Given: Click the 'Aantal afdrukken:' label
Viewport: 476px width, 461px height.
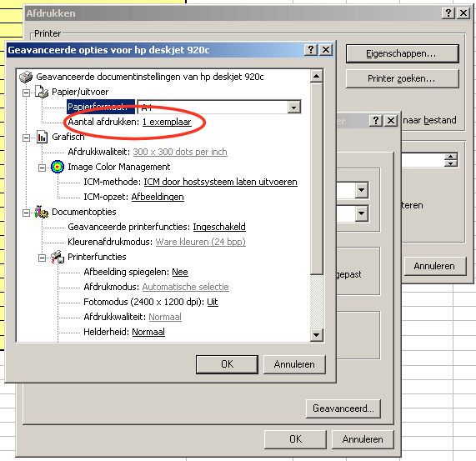Looking at the screenshot, I should [103, 122].
